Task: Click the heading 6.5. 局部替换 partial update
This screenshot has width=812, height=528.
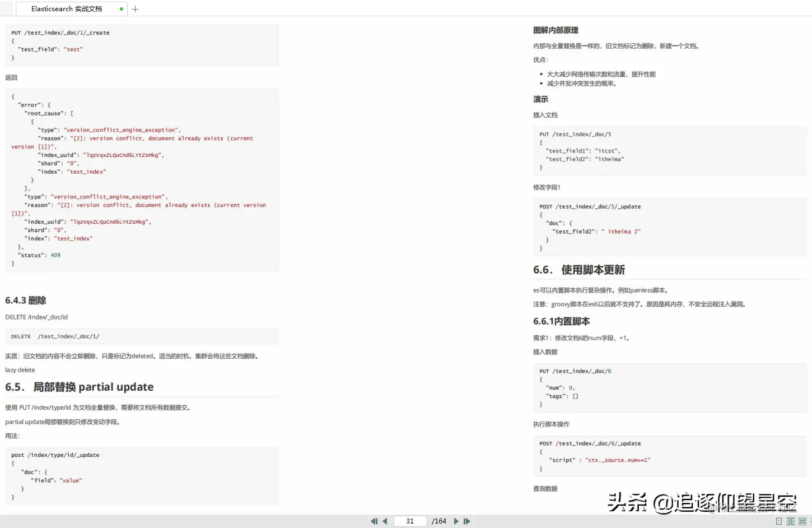Action: (x=79, y=387)
